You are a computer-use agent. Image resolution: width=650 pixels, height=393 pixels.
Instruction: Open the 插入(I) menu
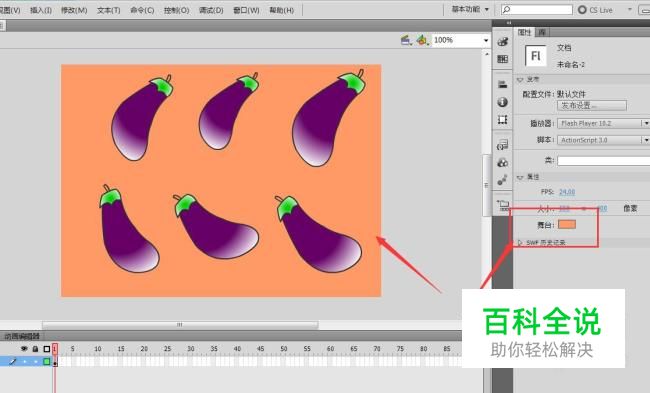tap(41, 10)
